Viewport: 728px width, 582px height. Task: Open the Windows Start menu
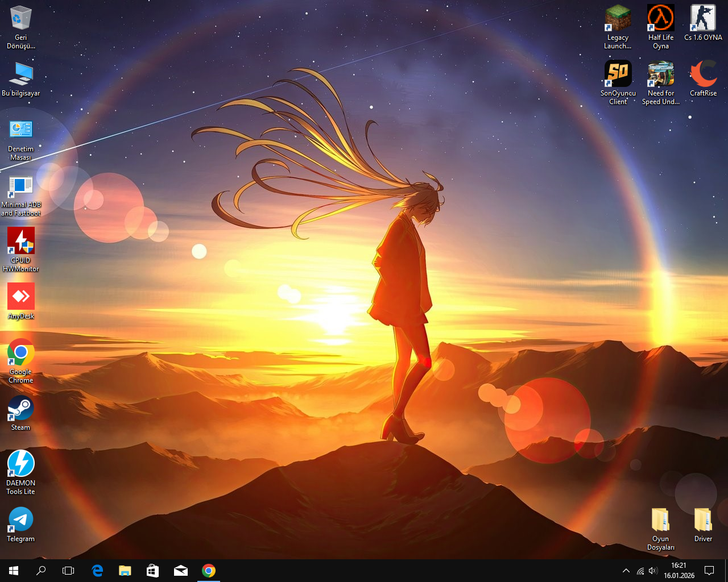(x=14, y=571)
